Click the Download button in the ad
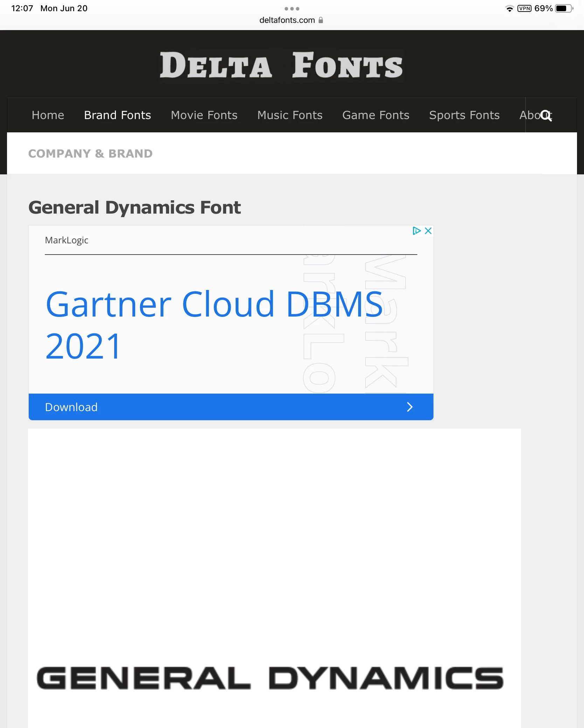Image resolution: width=584 pixels, height=728 pixels. click(x=231, y=407)
